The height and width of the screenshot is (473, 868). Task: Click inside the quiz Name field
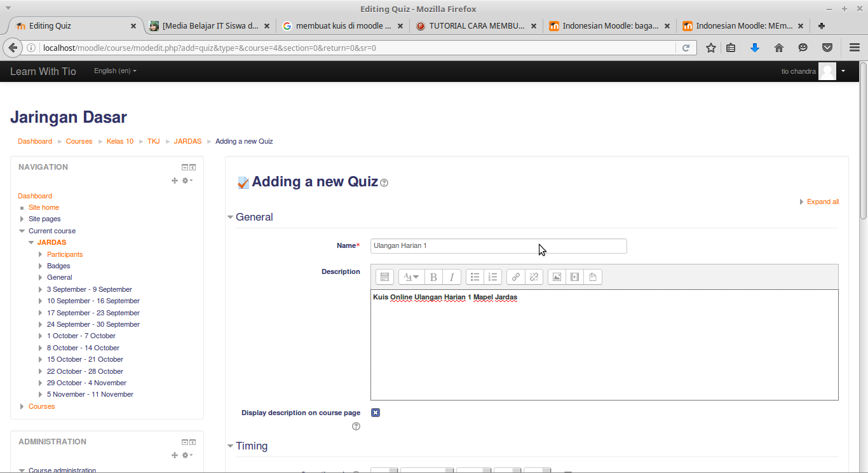pyautogui.click(x=498, y=245)
